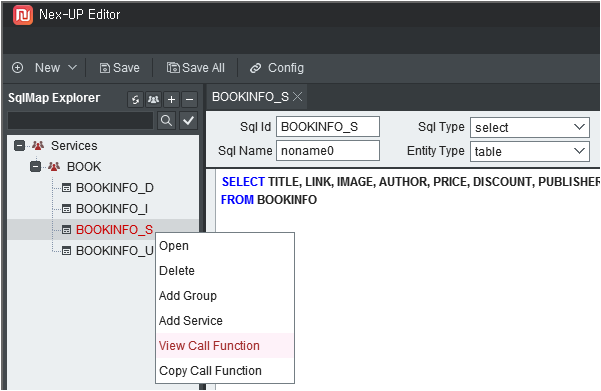The height and width of the screenshot is (391, 601).
Task: Click the FROM keyword in the SQL editor
Action: tap(237, 200)
